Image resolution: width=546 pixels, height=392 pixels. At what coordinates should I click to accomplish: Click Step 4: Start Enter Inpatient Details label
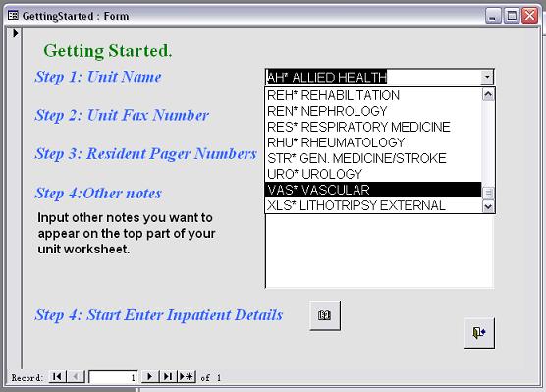(x=159, y=315)
